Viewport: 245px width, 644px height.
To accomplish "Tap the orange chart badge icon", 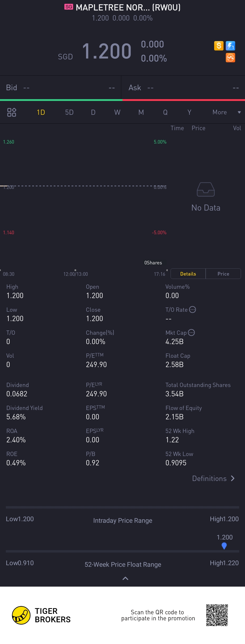I will click(230, 58).
